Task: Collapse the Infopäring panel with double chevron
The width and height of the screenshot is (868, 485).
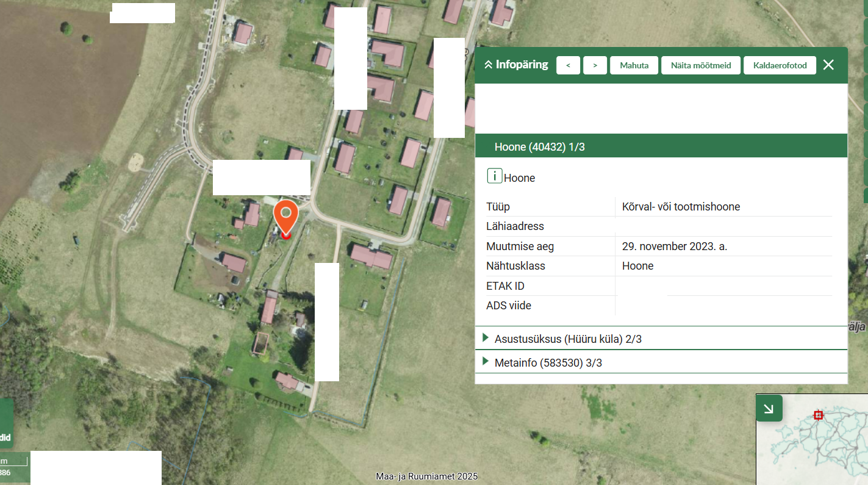Action: 488,65
